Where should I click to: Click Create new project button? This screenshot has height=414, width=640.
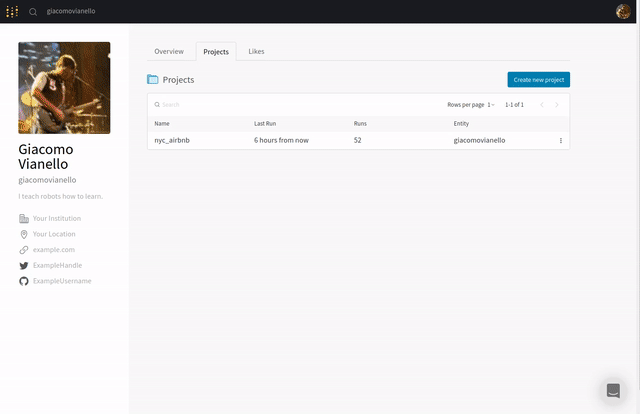click(x=539, y=80)
